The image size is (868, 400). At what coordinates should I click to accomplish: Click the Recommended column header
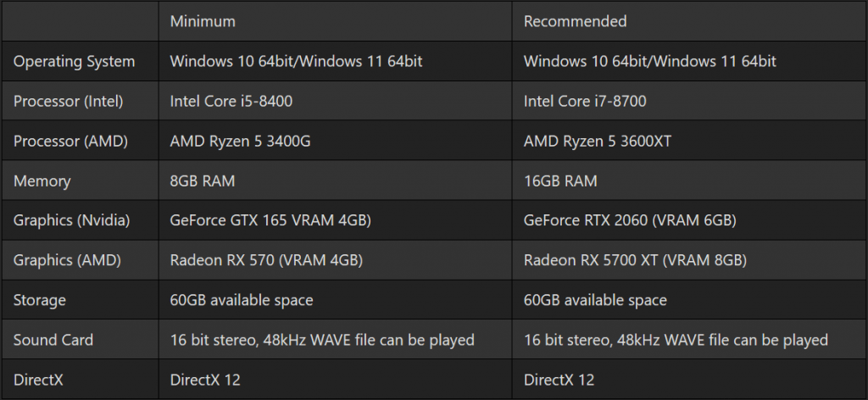575,21
